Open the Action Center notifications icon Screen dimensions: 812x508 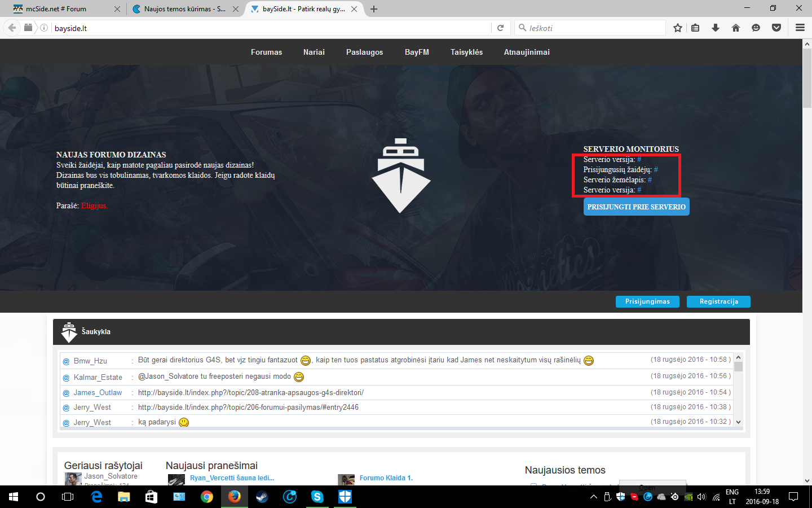pos(793,497)
